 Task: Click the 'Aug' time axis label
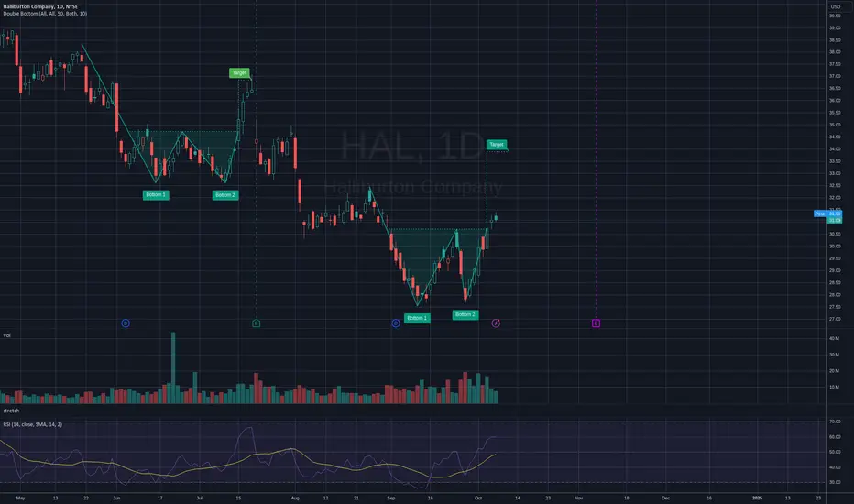click(x=295, y=498)
